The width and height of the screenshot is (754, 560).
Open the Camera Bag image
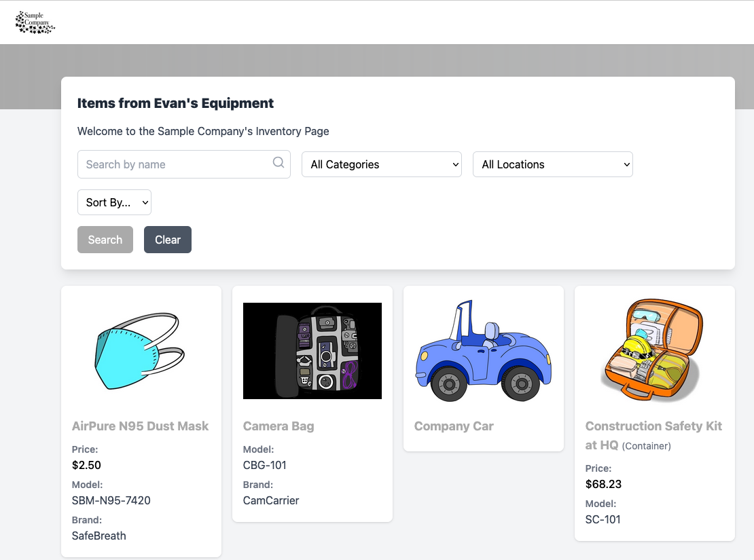pos(312,351)
